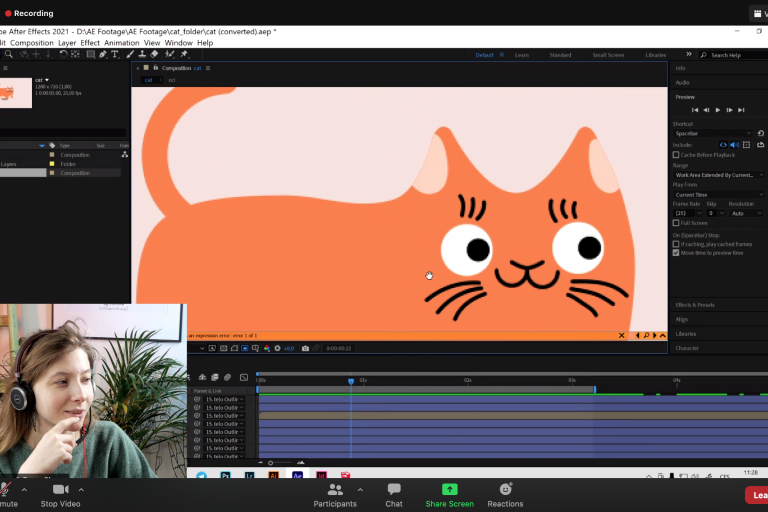Select the Pen tool
Image resolution: width=768 pixels, height=512 pixels.
click(102, 54)
